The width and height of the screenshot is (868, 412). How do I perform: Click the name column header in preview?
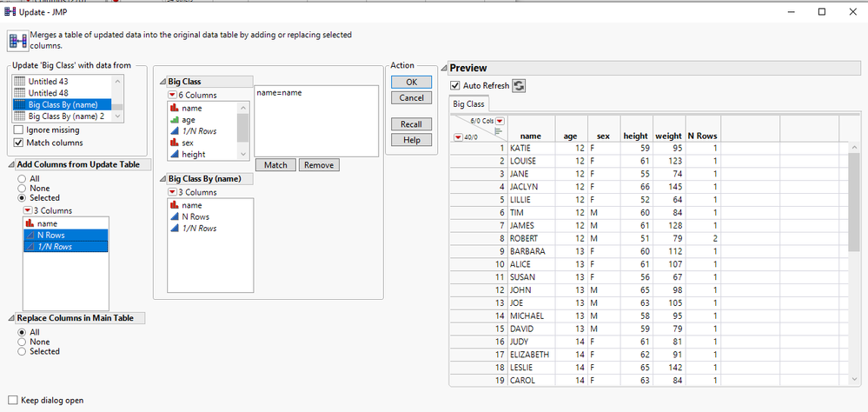tap(531, 136)
